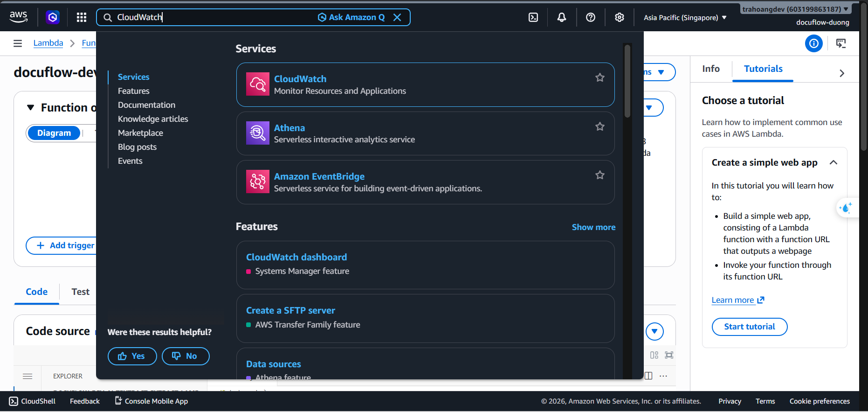Click the search results panel scrollbar
Viewport: 868px width, 412px height.
[627, 81]
